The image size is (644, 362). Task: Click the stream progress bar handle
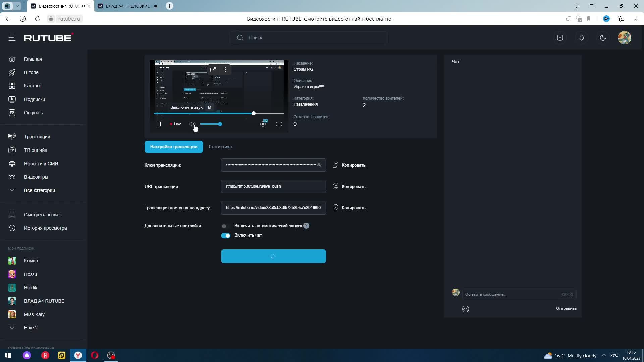pyautogui.click(x=254, y=113)
